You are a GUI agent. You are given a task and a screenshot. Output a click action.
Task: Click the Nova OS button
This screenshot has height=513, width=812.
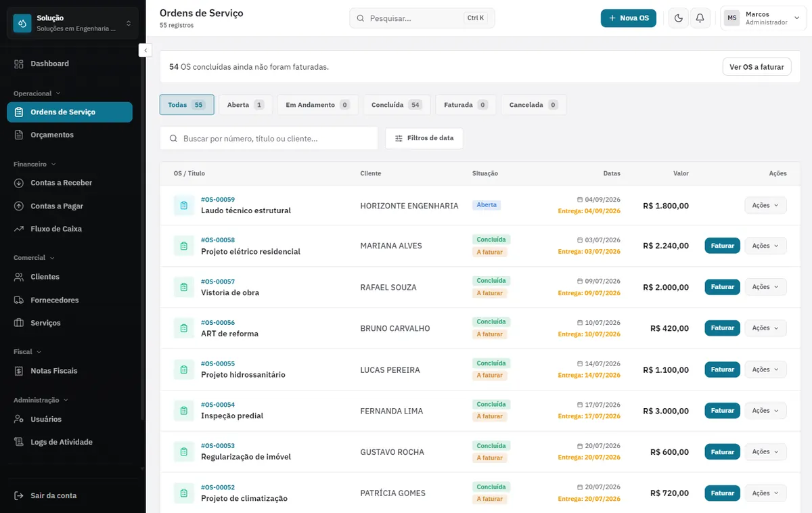629,18
